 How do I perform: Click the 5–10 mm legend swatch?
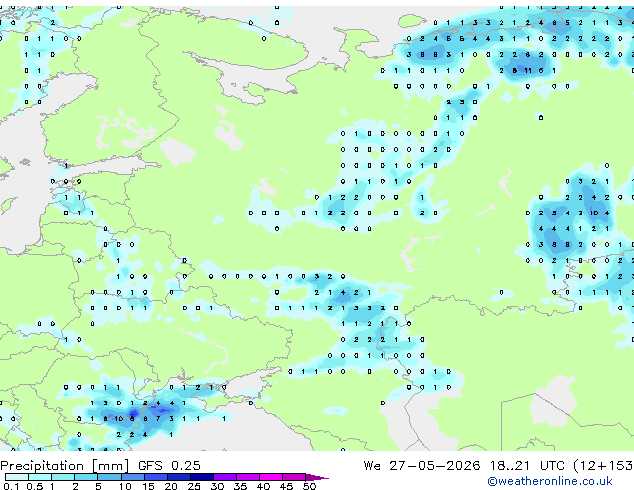[109, 477]
